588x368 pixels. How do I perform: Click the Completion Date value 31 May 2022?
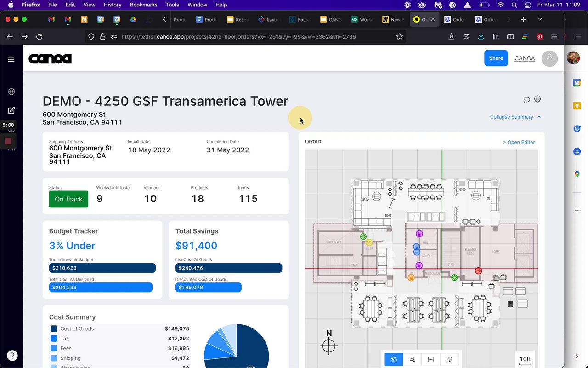(x=228, y=150)
